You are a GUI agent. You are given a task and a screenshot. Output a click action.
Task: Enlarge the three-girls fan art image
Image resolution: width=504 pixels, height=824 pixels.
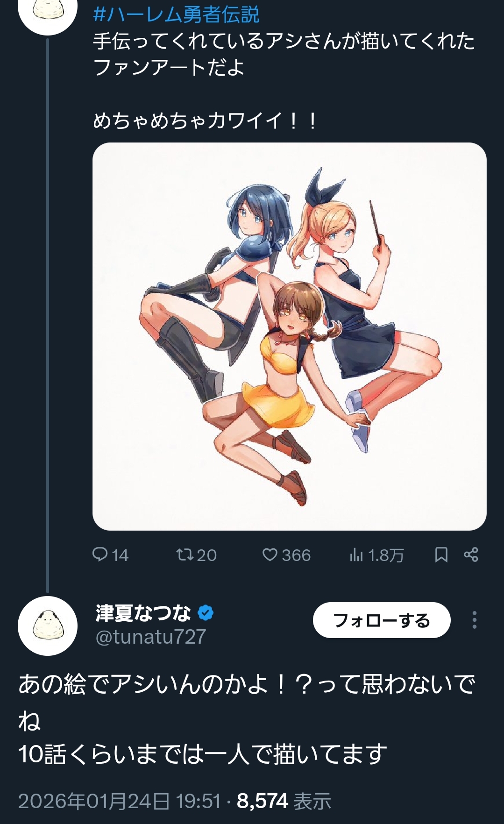tap(289, 336)
